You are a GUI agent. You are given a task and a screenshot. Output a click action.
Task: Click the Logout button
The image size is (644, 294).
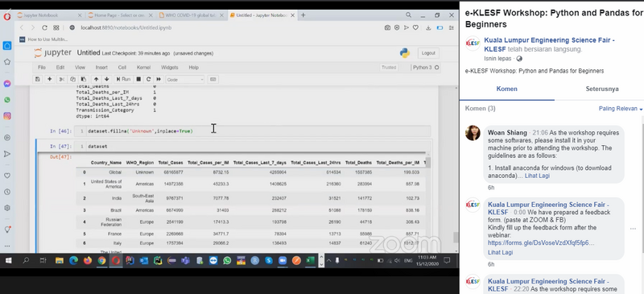tap(428, 53)
